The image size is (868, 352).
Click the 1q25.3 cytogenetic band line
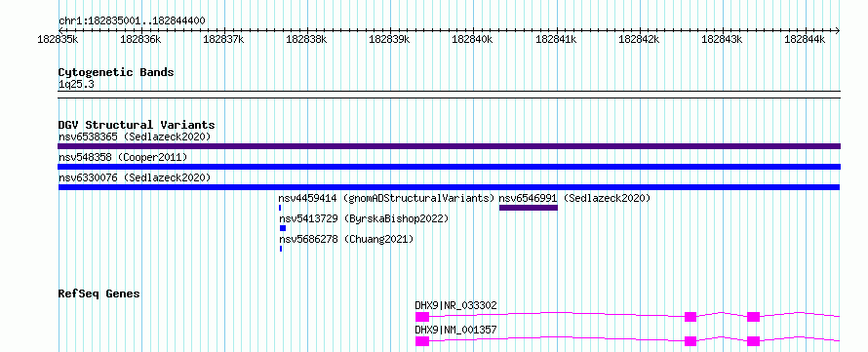[449, 95]
